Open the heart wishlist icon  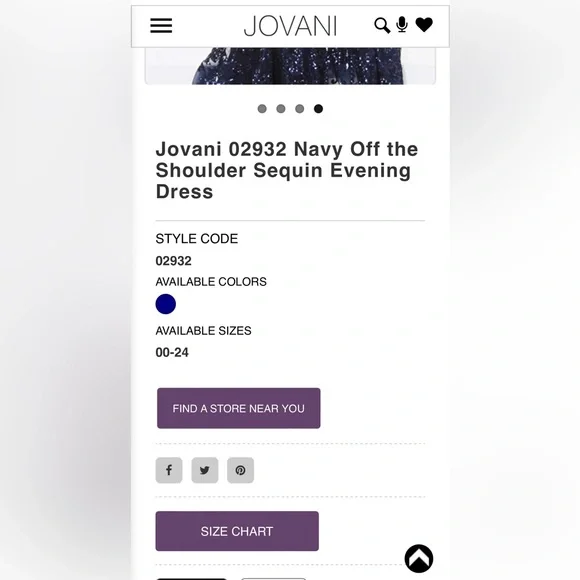(424, 25)
